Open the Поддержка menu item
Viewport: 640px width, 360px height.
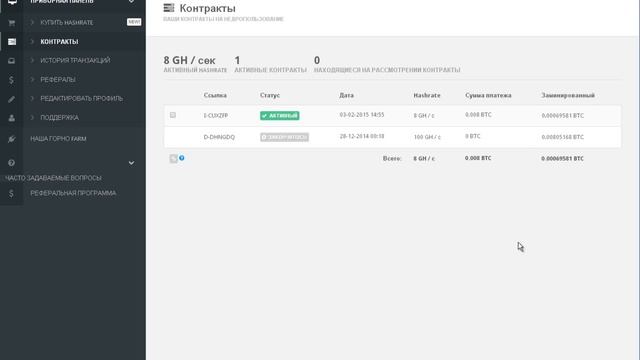click(x=60, y=118)
